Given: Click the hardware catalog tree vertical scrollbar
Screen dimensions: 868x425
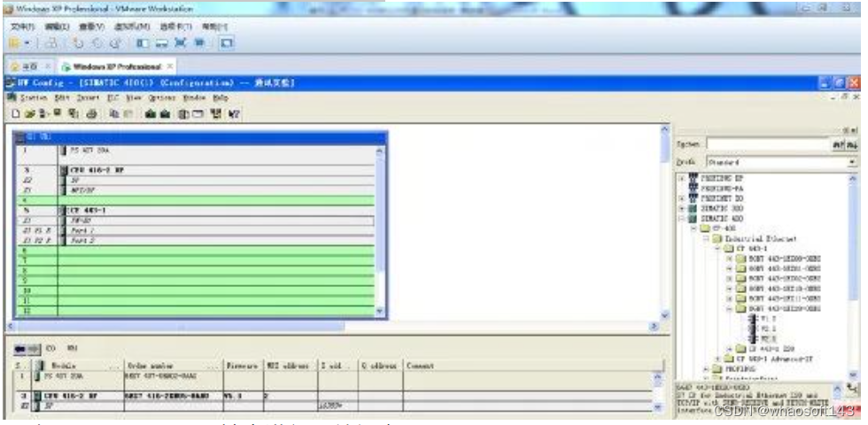Looking at the screenshot, I should [x=853, y=275].
